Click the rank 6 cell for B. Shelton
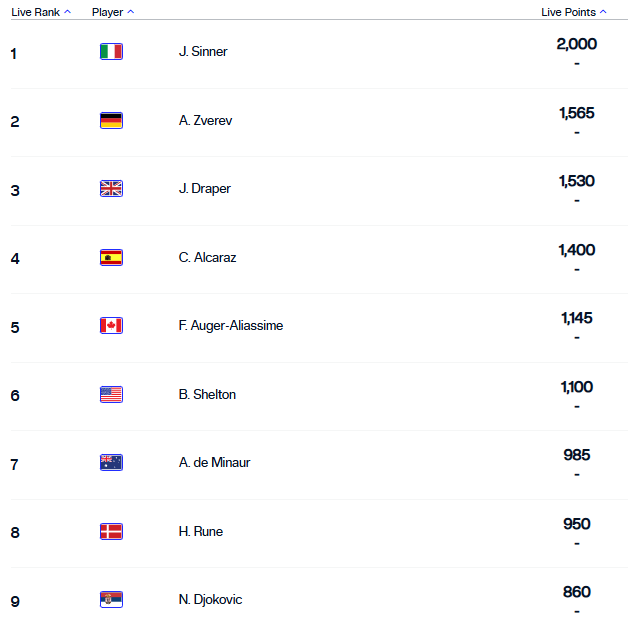628x631 pixels. click(x=15, y=395)
